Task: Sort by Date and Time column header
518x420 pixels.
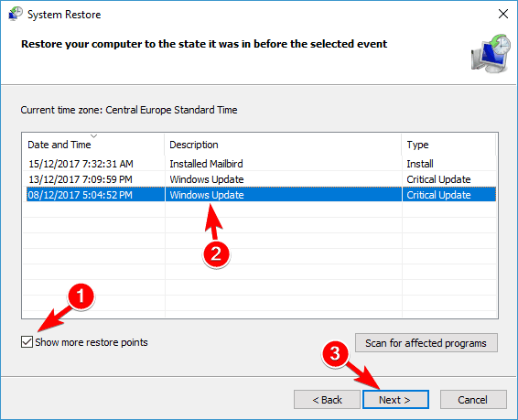Action: pos(93,145)
